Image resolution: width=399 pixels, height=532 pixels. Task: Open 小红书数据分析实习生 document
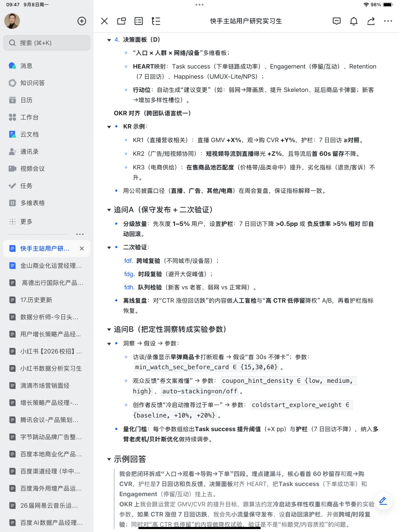click(47, 368)
